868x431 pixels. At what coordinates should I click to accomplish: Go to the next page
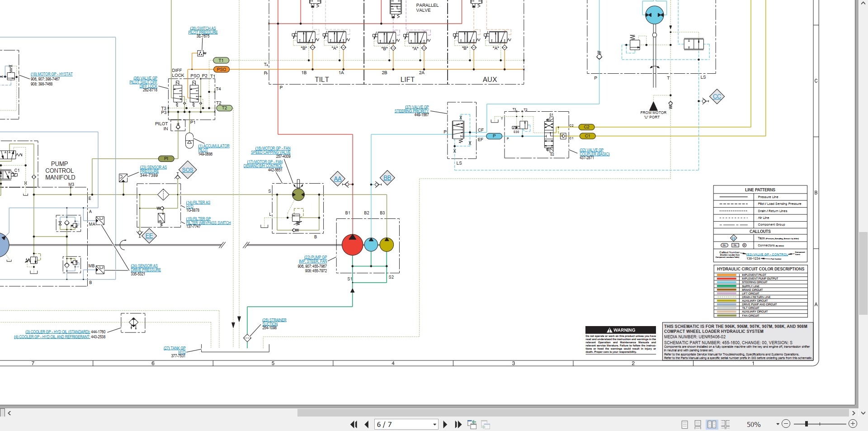point(445,424)
